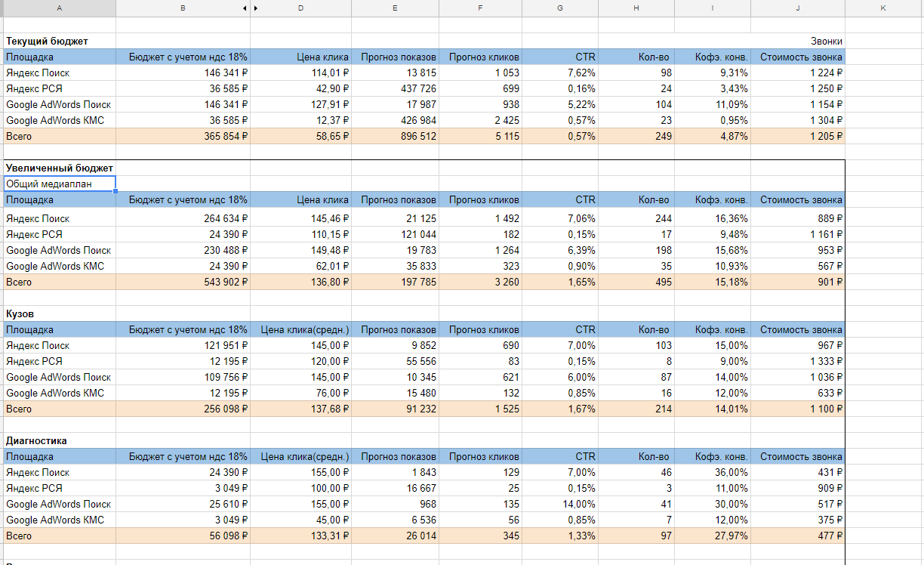Select the cell with value '109 756 ₽'

click(x=183, y=377)
